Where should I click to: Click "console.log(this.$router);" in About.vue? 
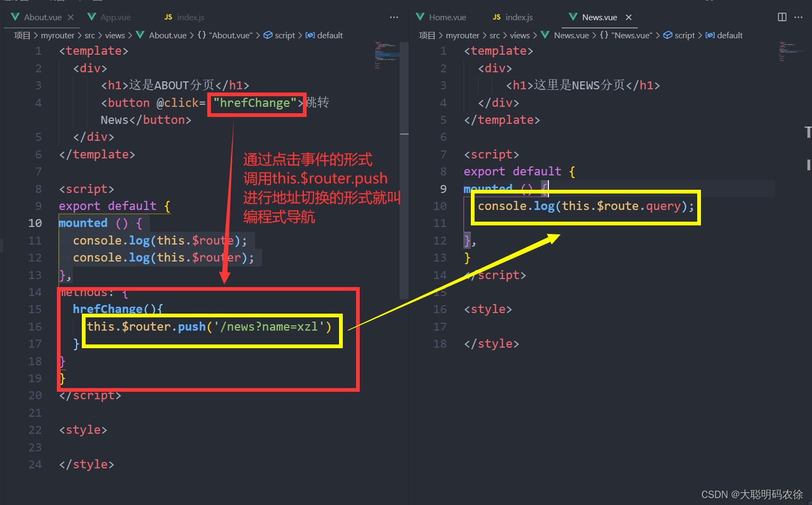164,258
